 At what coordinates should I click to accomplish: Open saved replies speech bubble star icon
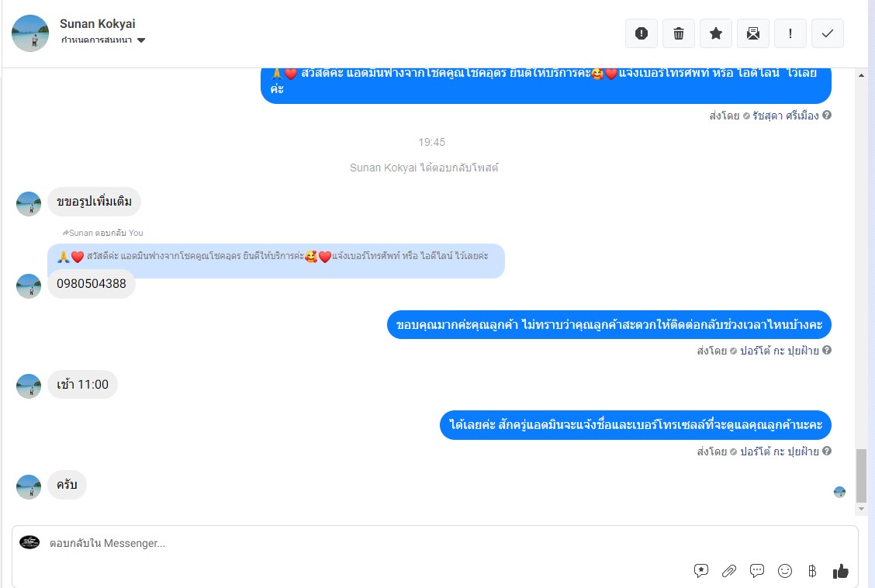click(x=701, y=571)
